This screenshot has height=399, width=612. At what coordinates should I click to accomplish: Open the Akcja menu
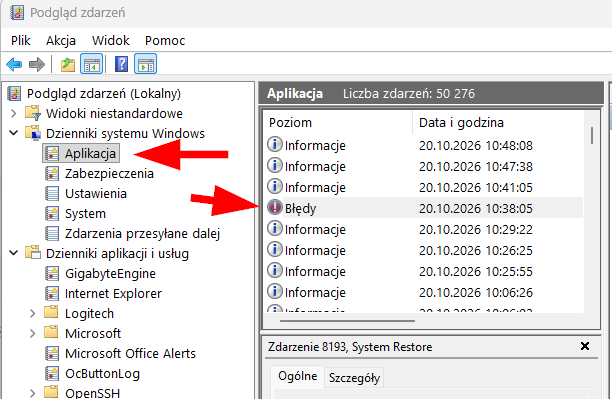coord(61,41)
